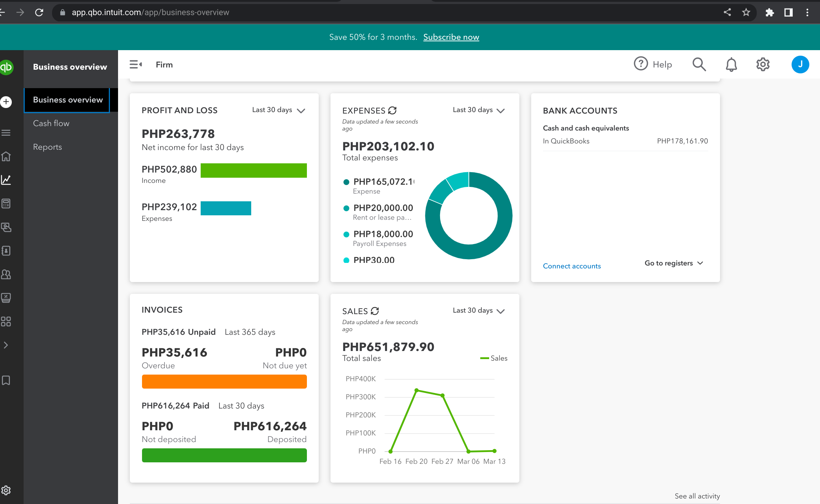Screen dimensions: 820x504
Task: Click PHP651,879.90 Total sales value
Action: coord(388,347)
